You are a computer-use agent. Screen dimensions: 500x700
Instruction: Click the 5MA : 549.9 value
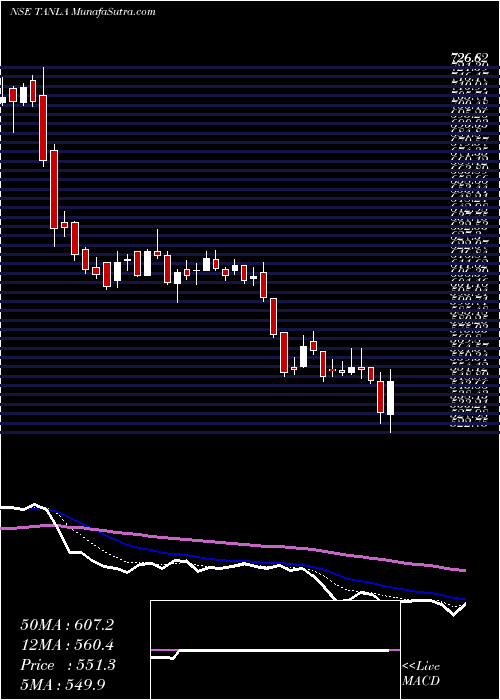tap(63, 684)
